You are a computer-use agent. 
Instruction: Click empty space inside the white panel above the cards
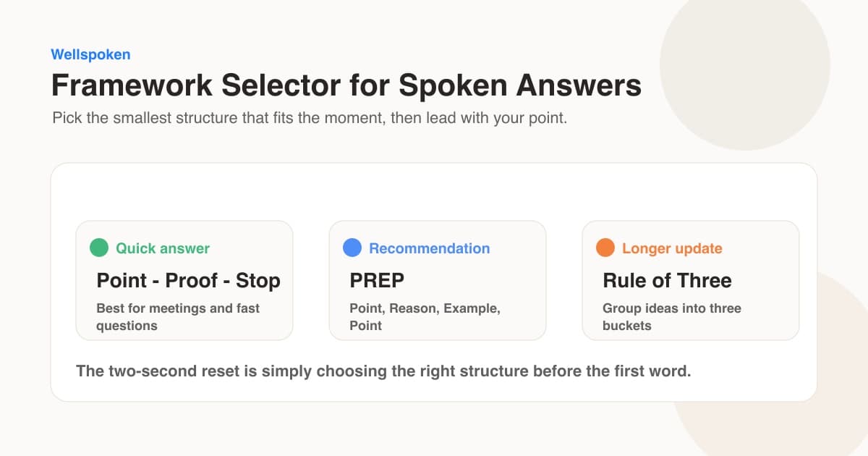pos(434,192)
